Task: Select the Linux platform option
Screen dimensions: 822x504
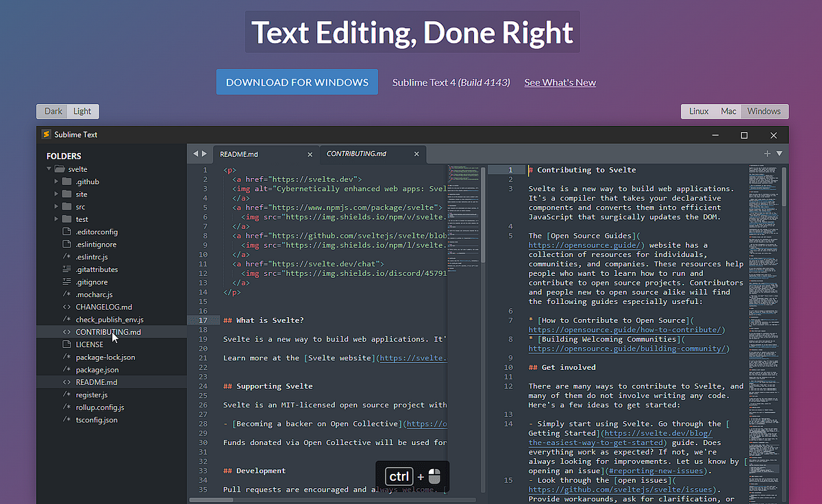Action: pos(699,111)
